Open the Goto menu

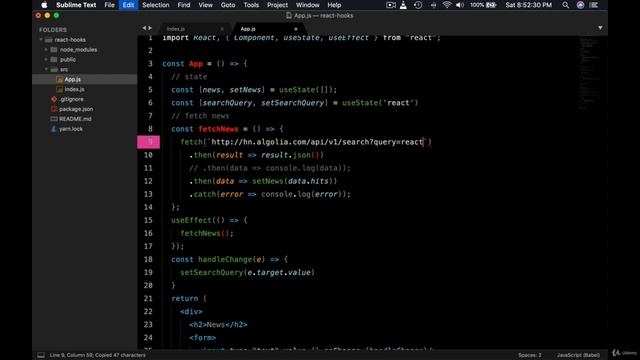[228, 5]
